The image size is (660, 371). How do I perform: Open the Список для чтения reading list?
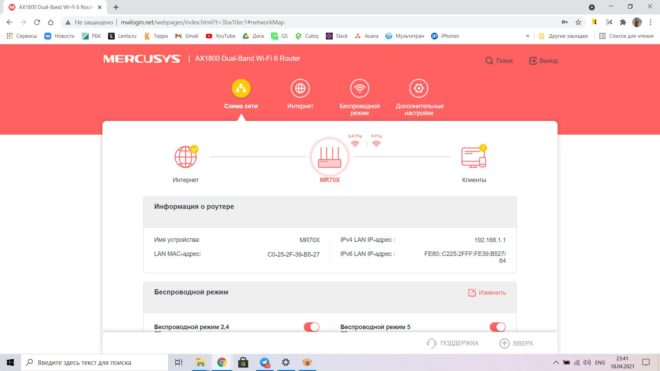point(626,36)
